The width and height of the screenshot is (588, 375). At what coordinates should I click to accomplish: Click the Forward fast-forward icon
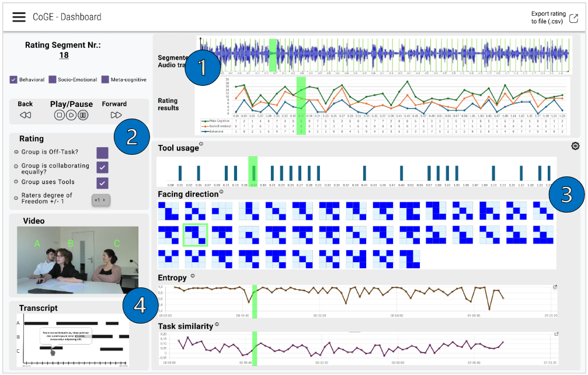[116, 115]
